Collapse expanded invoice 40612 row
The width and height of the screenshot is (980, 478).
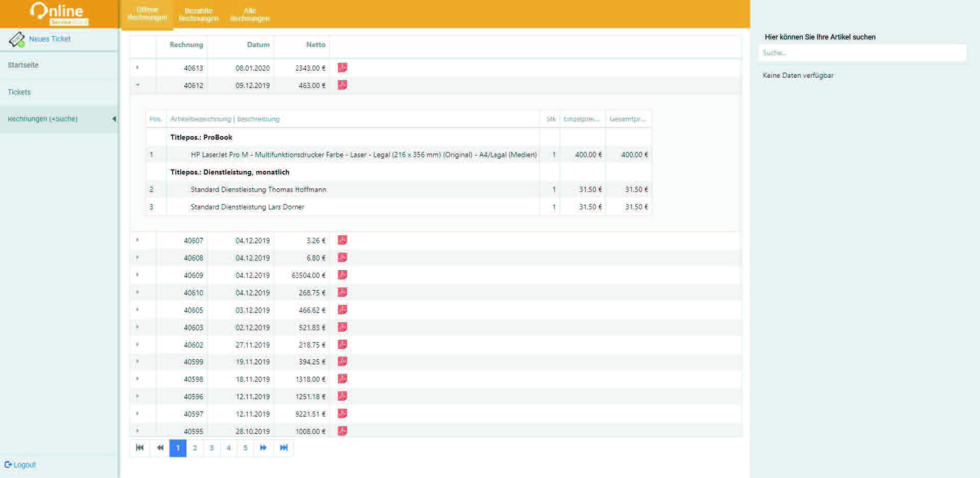click(x=138, y=85)
